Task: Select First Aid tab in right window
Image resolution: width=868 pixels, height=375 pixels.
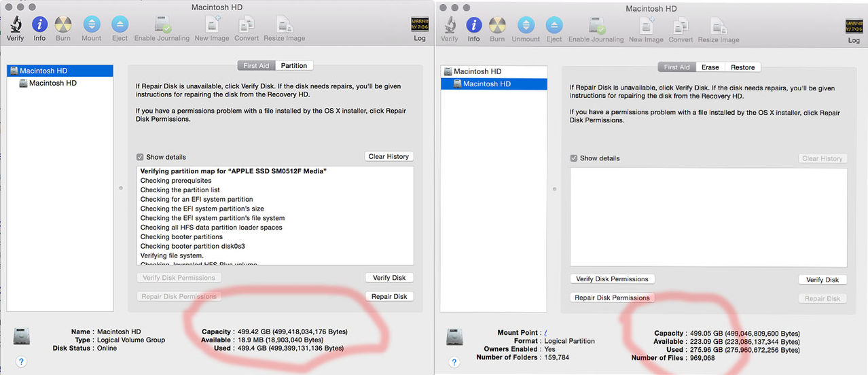Action: click(676, 67)
